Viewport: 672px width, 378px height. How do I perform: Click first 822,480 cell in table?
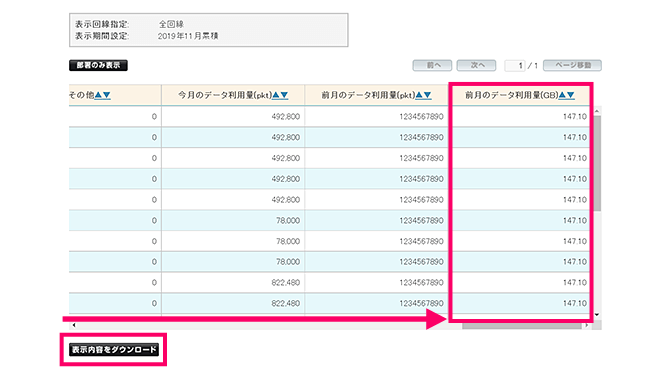pos(233,283)
